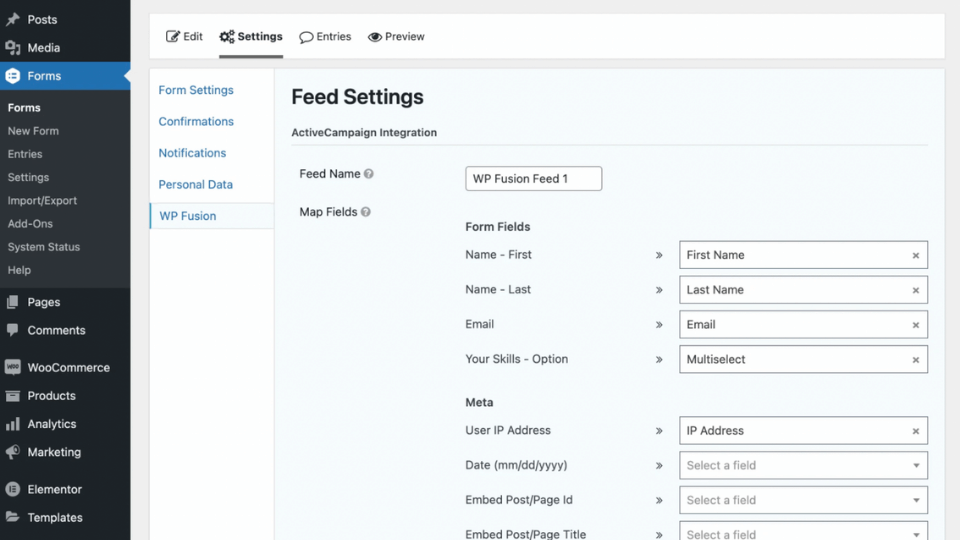The width and height of the screenshot is (960, 540).
Task: Click the Settings gears icon
Action: [x=227, y=37]
